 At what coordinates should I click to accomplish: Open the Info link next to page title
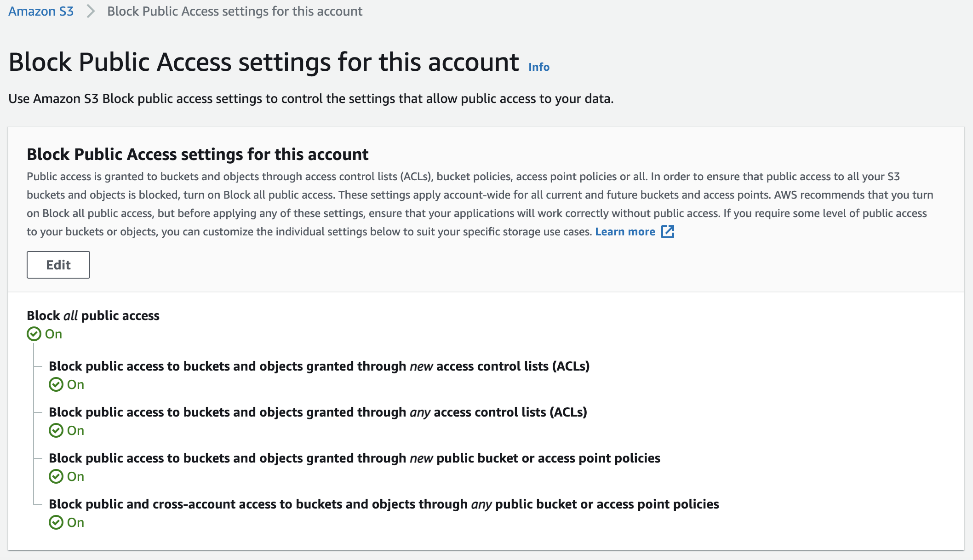pyautogui.click(x=539, y=67)
